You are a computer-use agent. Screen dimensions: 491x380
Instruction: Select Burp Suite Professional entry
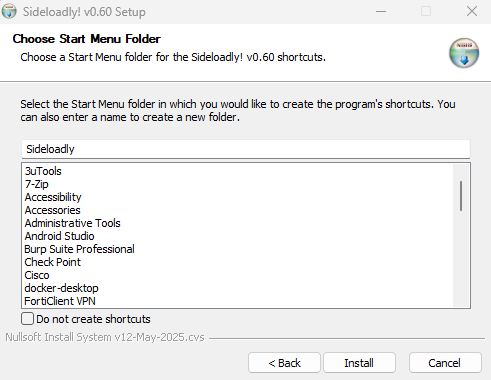(x=79, y=249)
